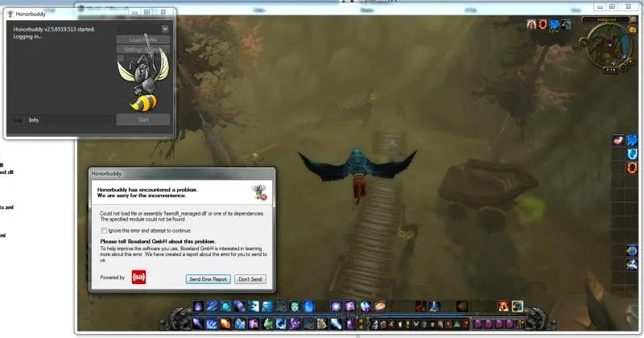Image resolution: width=644 pixels, height=338 pixels.
Task: Open the minimap tracking button
Action: click(x=583, y=41)
